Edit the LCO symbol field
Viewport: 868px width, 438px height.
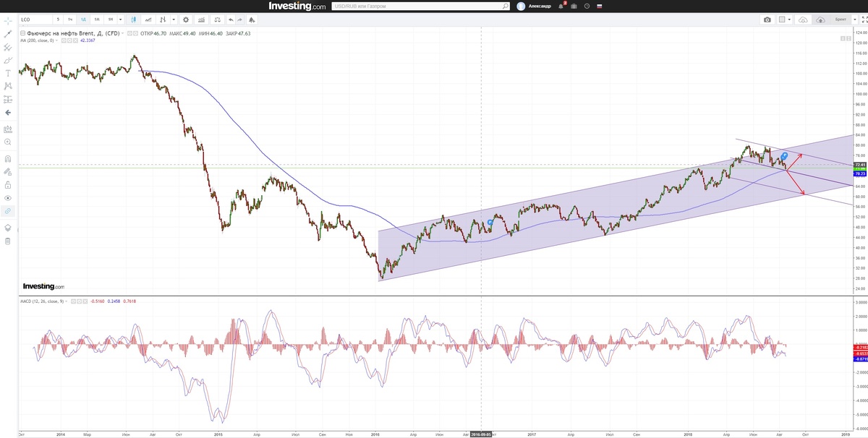click(x=36, y=20)
